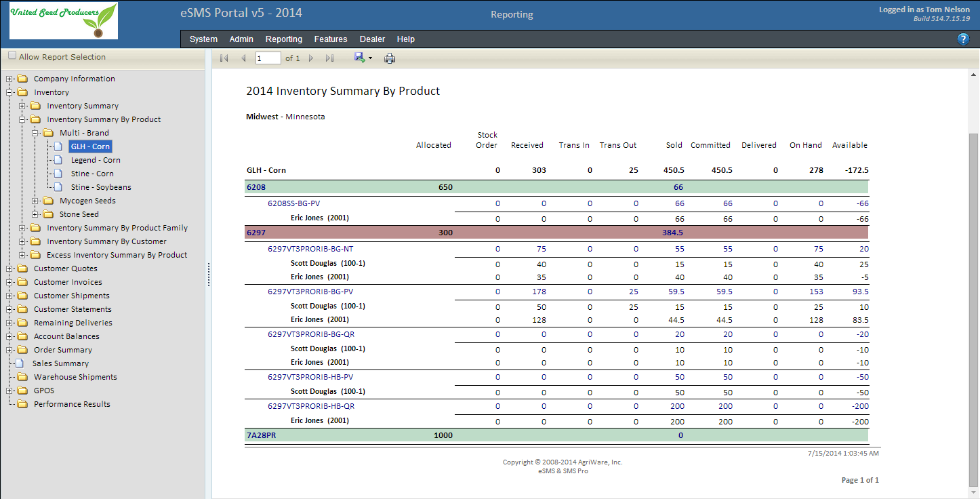Click the page number input field
Image resolution: width=980 pixels, height=499 pixels.
point(268,58)
